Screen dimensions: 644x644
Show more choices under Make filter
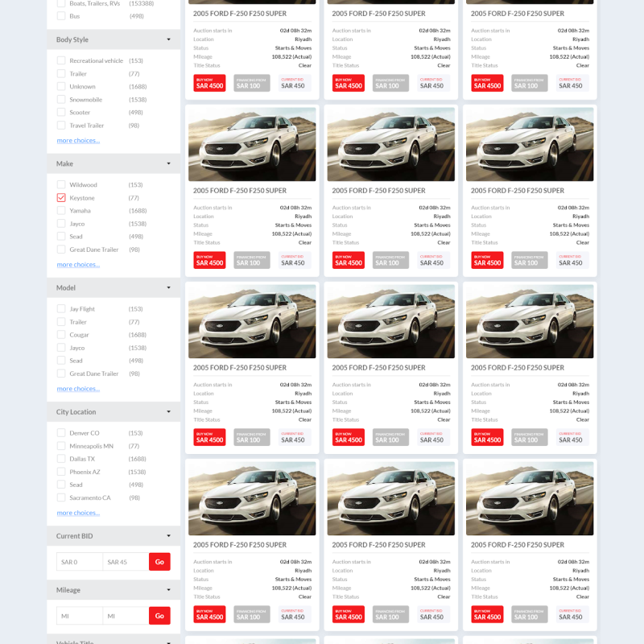point(78,264)
